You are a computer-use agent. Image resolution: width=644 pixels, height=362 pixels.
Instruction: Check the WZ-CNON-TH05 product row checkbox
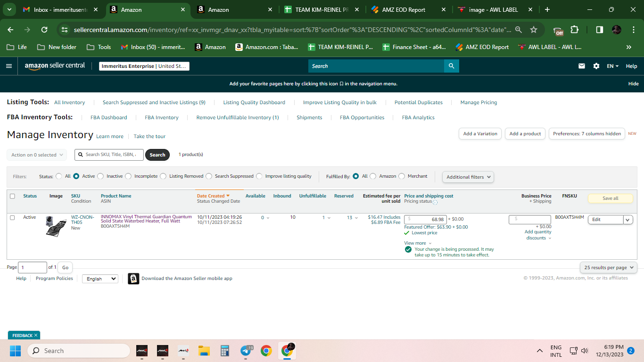point(12,218)
